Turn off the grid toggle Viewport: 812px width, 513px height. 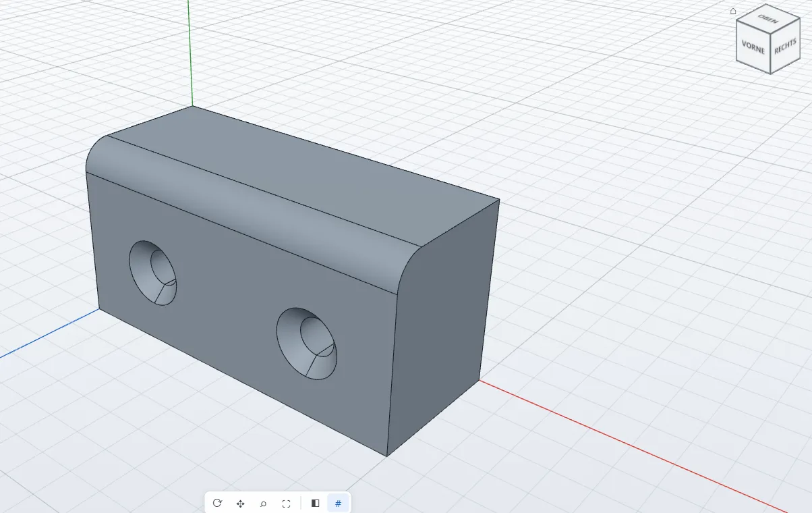click(338, 503)
